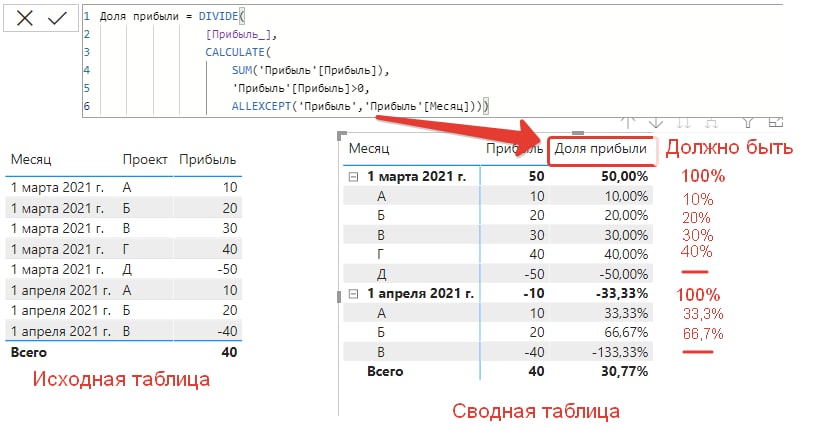Screen dimensions: 823x436
Task: Expand all down one level fork icon
Action: tap(711, 122)
